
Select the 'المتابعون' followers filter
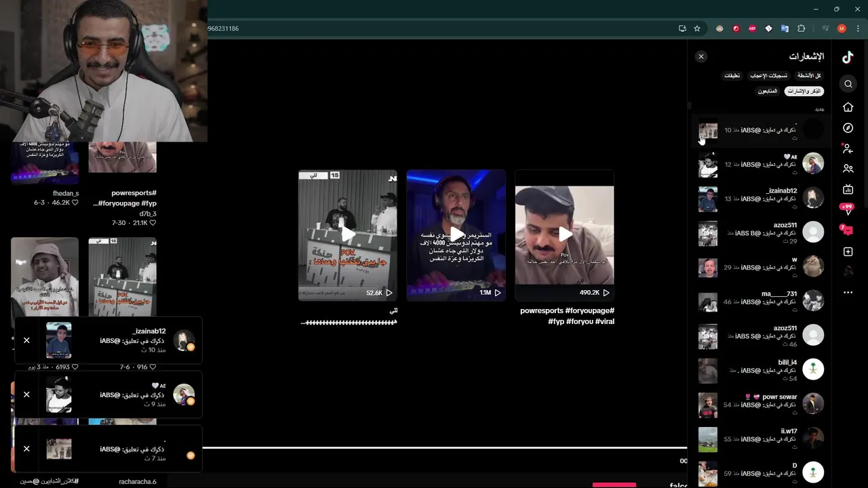tap(768, 91)
